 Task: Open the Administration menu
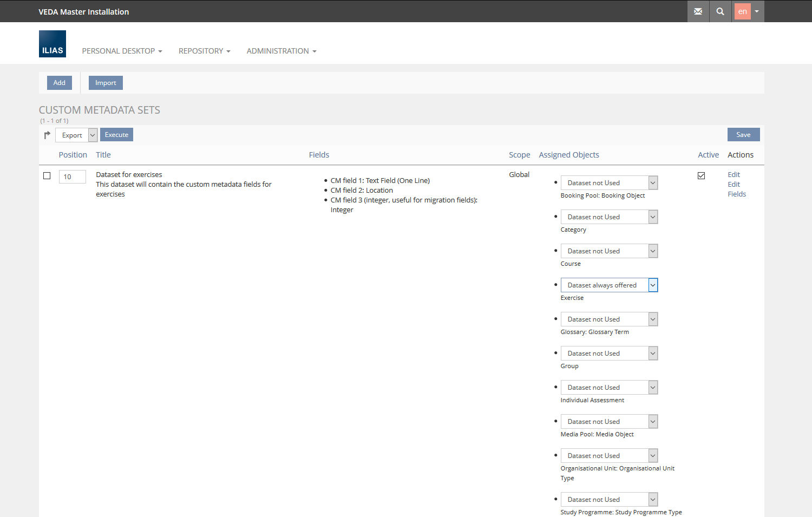(281, 51)
